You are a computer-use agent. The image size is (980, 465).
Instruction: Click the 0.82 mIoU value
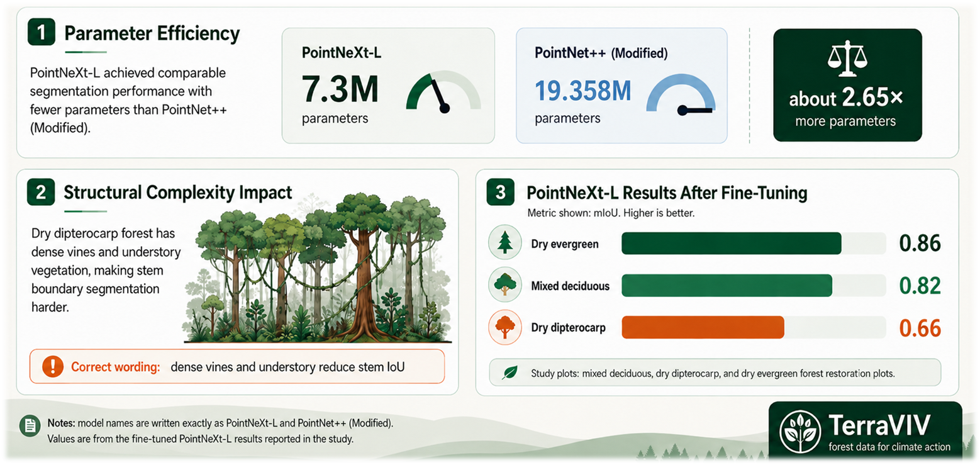[920, 286]
